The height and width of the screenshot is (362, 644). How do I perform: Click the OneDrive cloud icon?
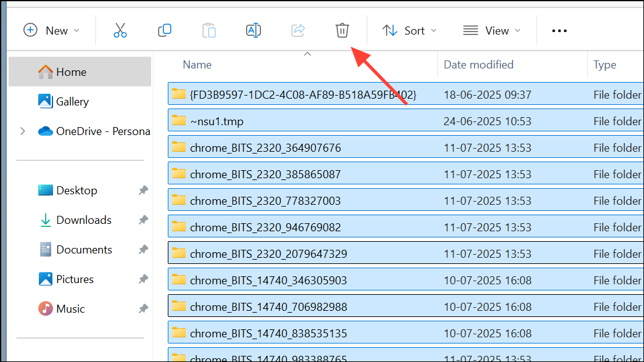pyautogui.click(x=46, y=131)
